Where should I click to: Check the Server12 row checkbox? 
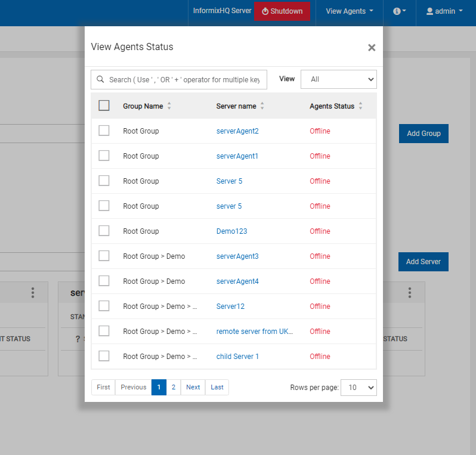point(104,306)
